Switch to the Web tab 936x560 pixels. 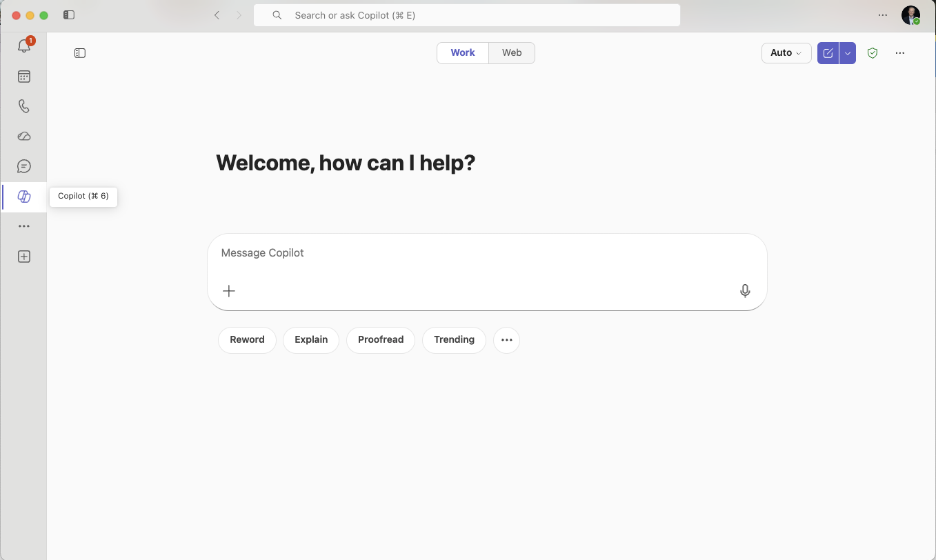pyautogui.click(x=512, y=53)
